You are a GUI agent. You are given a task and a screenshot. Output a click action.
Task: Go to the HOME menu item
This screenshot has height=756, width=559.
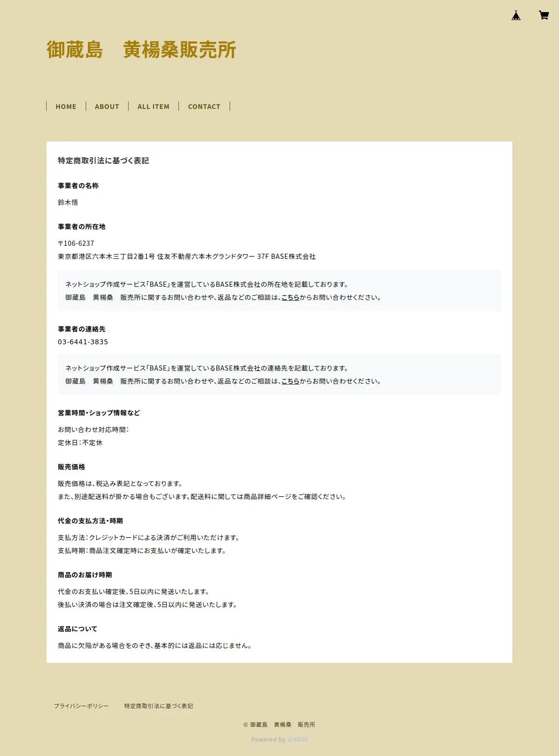66,107
